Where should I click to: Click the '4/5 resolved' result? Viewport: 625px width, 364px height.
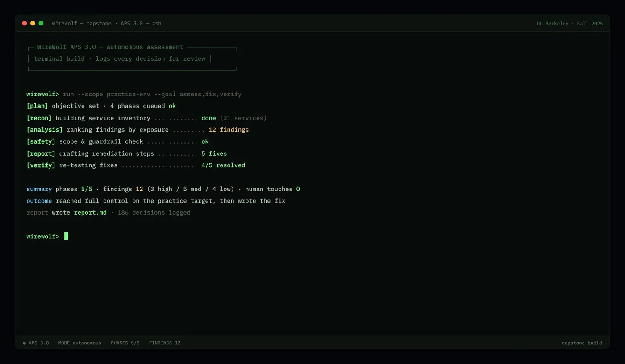(x=223, y=165)
